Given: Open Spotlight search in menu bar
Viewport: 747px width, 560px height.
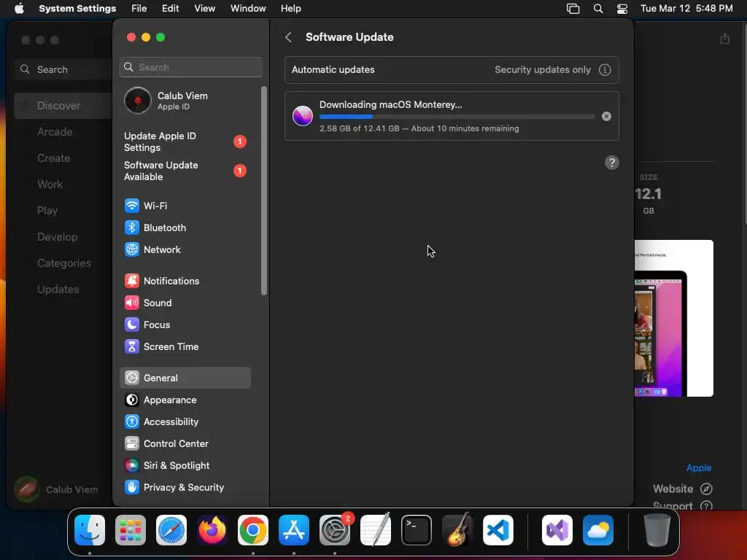Looking at the screenshot, I should [x=598, y=9].
